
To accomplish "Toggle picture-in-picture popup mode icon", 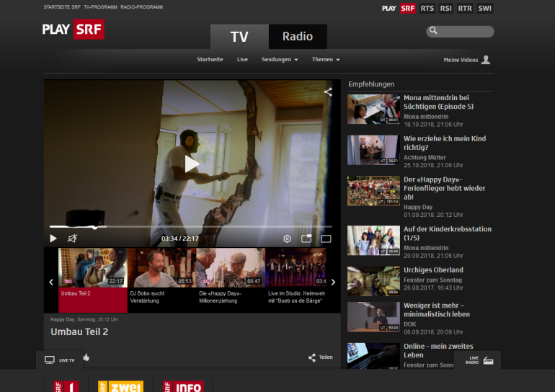I will 306,239.
